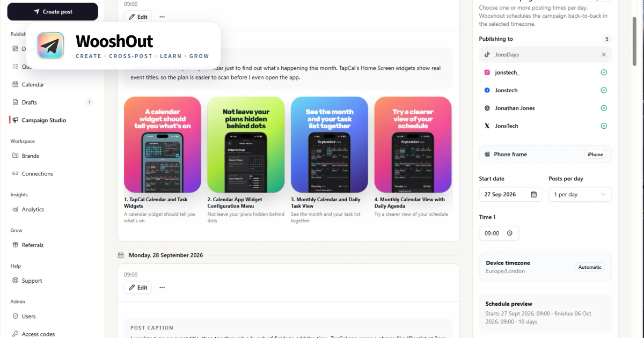Open calendar picker icon in Start date

[x=533, y=194]
